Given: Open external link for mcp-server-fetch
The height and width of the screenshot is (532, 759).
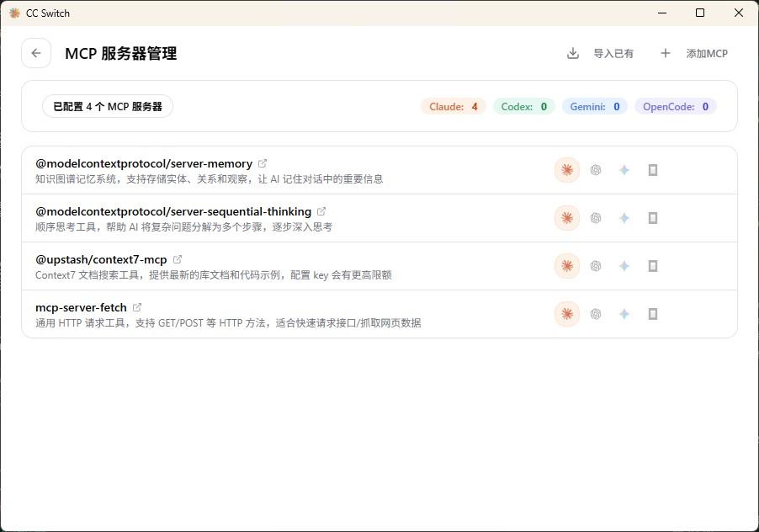Looking at the screenshot, I should tap(137, 307).
